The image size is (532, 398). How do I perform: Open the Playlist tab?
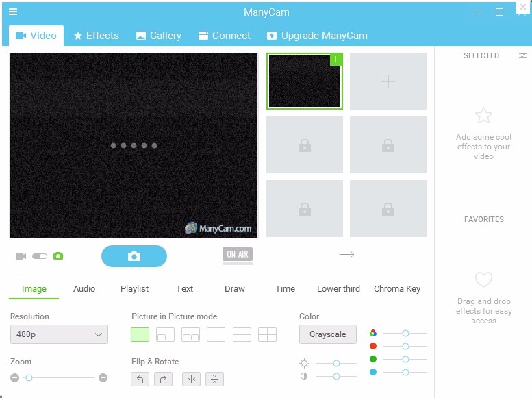(x=134, y=288)
